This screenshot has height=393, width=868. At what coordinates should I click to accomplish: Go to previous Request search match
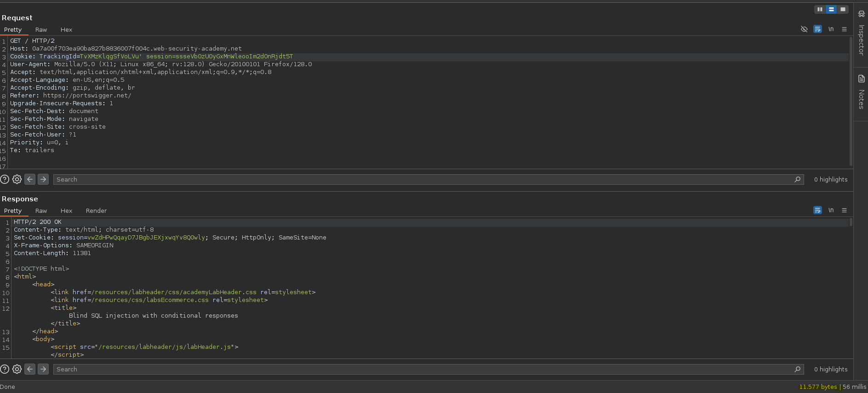coord(30,179)
